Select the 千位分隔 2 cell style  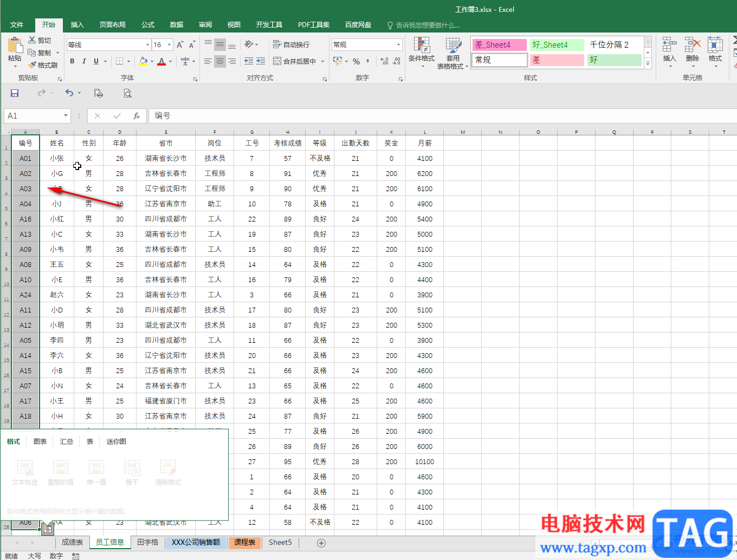coord(615,45)
